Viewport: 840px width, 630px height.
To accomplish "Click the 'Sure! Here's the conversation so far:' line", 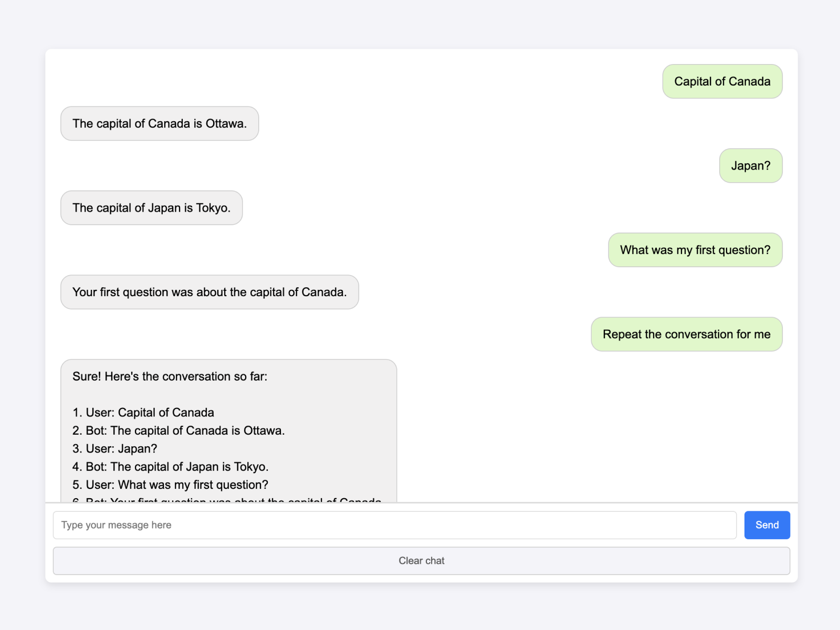I will pos(170,376).
